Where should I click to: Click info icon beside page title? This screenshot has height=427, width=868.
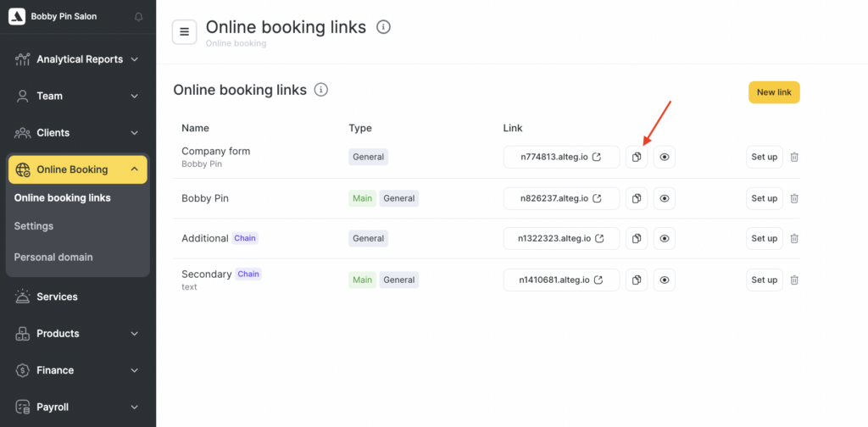coord(383,27)
